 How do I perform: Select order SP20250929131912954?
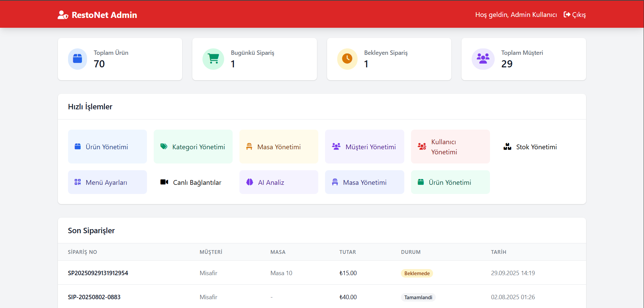[x=98, y=273]
